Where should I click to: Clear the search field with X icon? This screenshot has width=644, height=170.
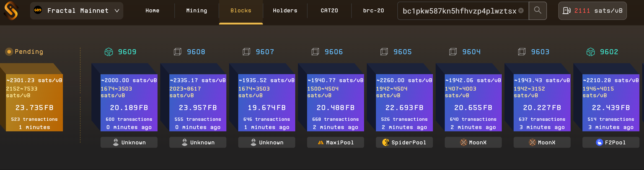[x=521, y=11]
